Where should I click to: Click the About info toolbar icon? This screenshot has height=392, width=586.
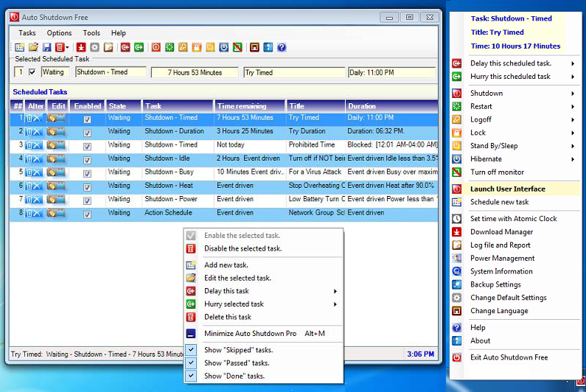(x=268, y=47)
